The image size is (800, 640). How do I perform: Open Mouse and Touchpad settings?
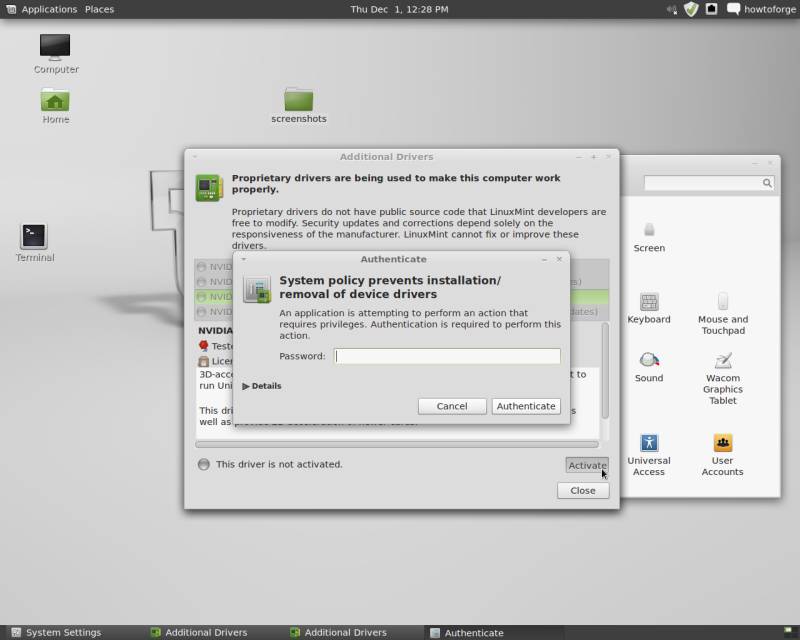coord(723,313)
